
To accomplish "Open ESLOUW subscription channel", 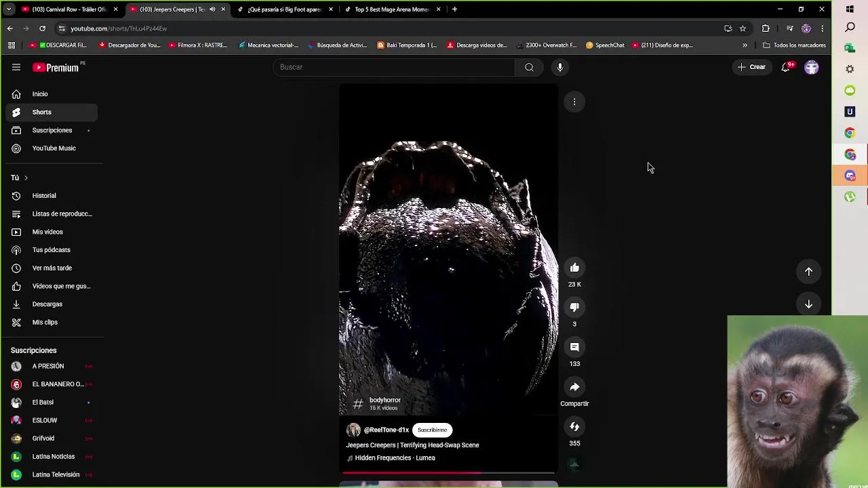I will click(52, 420).
